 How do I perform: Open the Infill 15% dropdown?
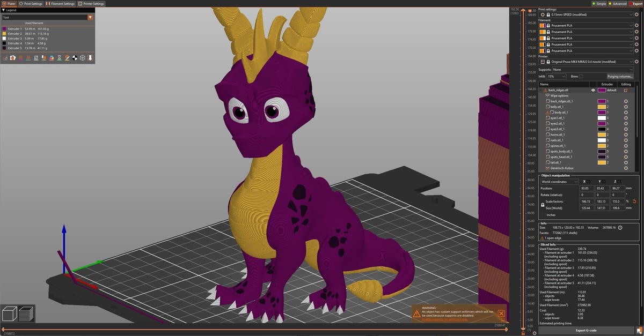(x=556, y=76)
